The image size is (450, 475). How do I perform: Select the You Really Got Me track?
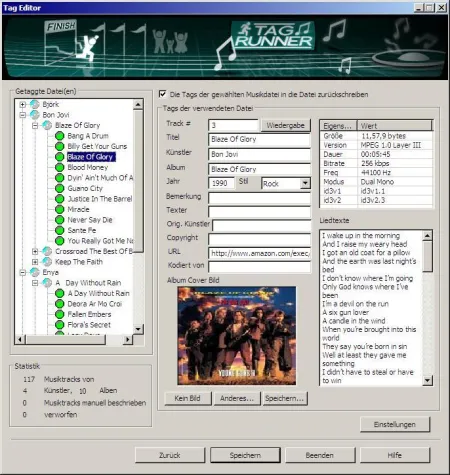coord(100,241)
